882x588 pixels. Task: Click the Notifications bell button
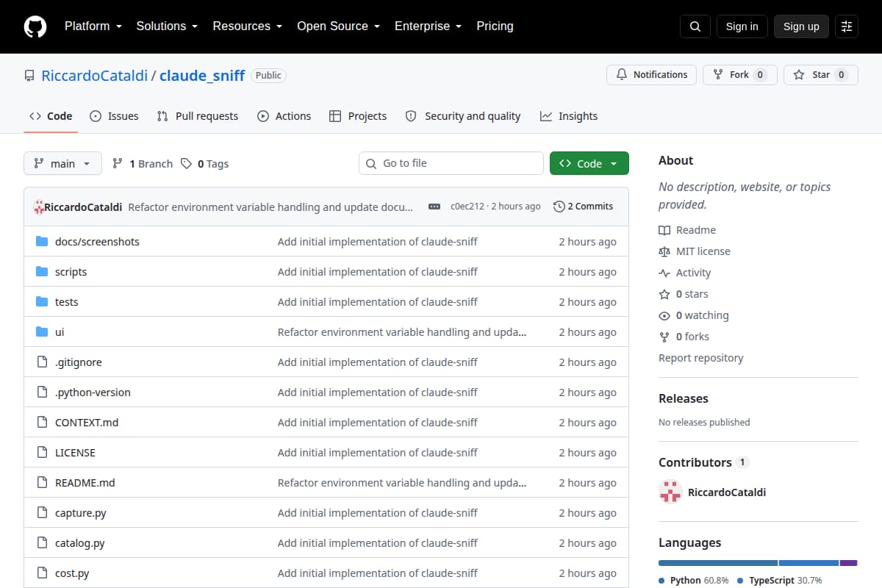pyautogui.click(x=651, y=75)
